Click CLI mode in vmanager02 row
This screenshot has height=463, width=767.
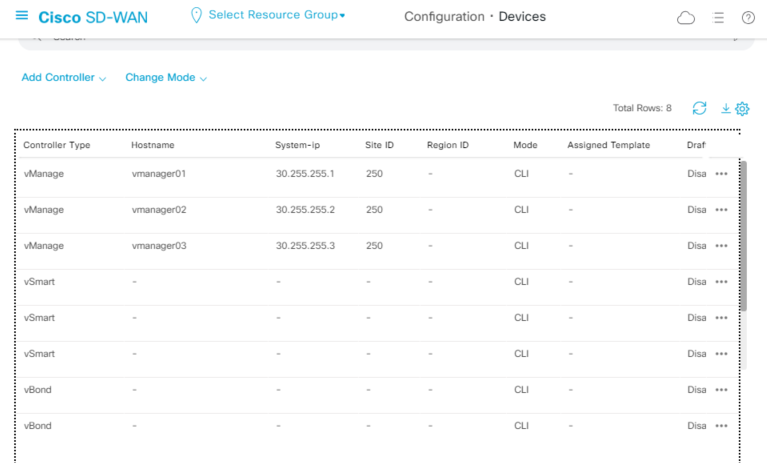(x=521, y=210)
